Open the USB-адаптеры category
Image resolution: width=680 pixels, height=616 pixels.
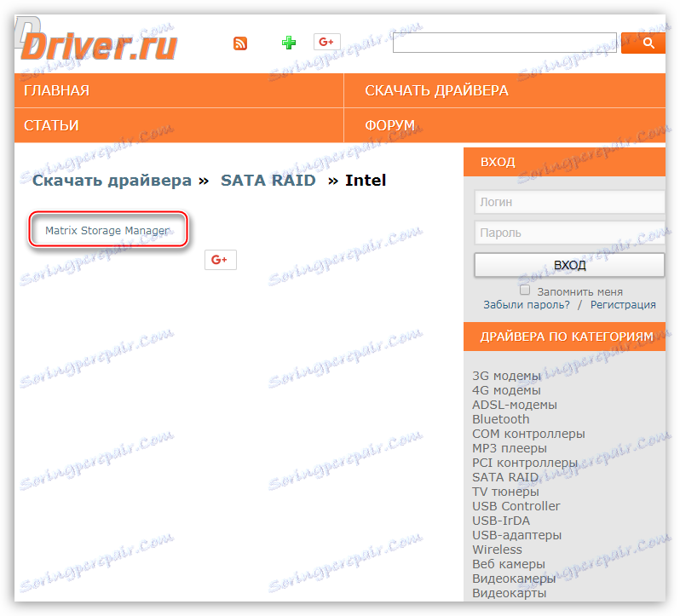pos(516,535)
